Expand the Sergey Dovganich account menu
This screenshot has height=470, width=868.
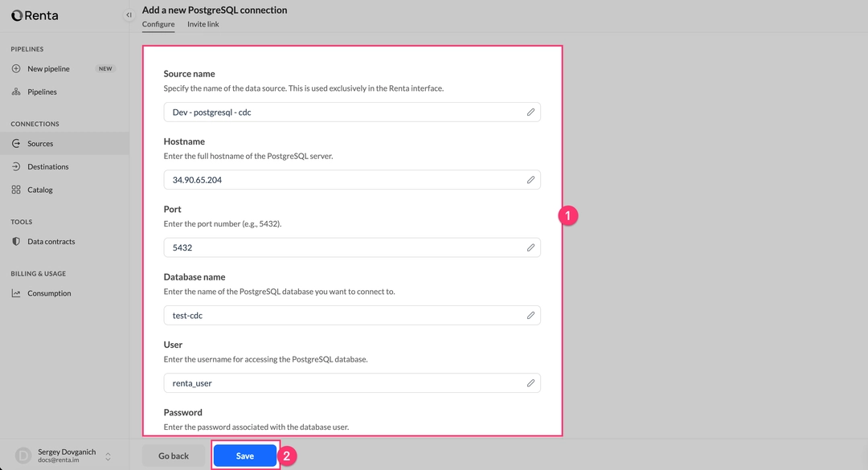tap(107, 455)
